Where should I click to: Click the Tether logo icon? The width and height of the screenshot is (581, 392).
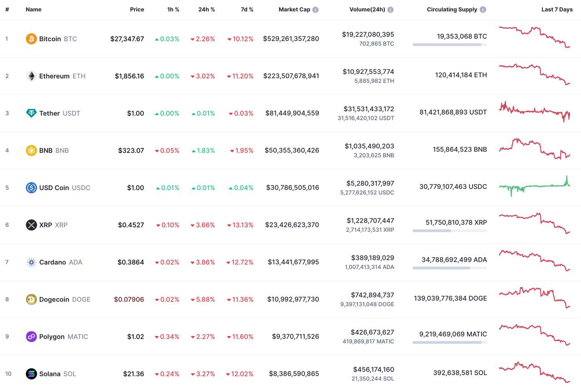point(31,113)
